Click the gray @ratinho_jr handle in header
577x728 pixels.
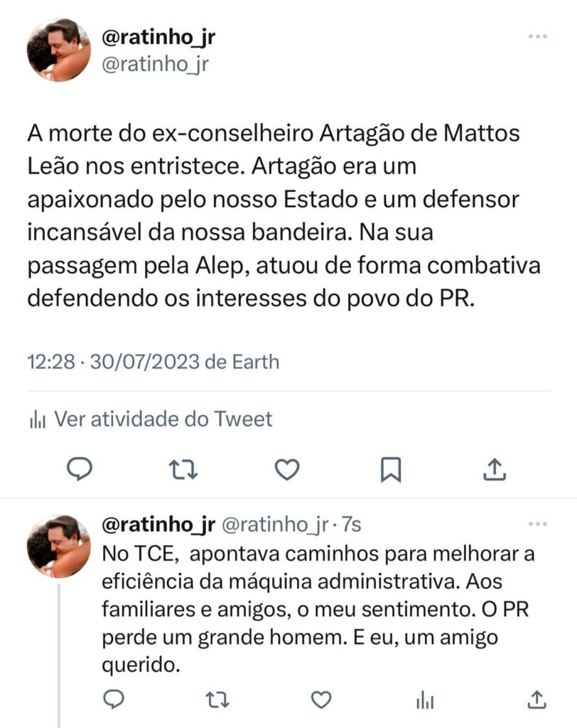(156, 65)
